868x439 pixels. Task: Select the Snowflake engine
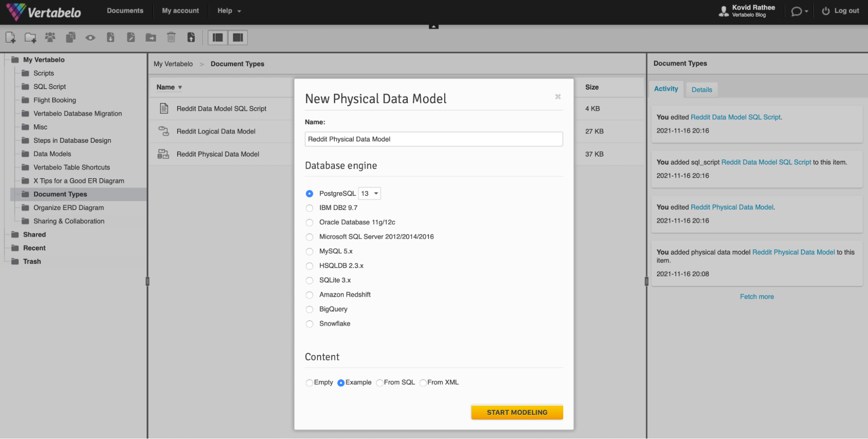(x=309, y=324)
